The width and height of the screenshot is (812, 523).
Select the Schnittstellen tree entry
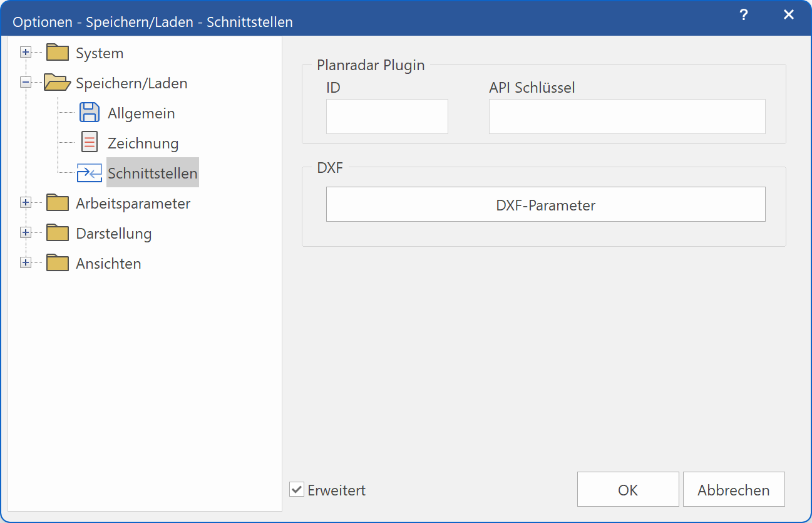click(153, 173)
